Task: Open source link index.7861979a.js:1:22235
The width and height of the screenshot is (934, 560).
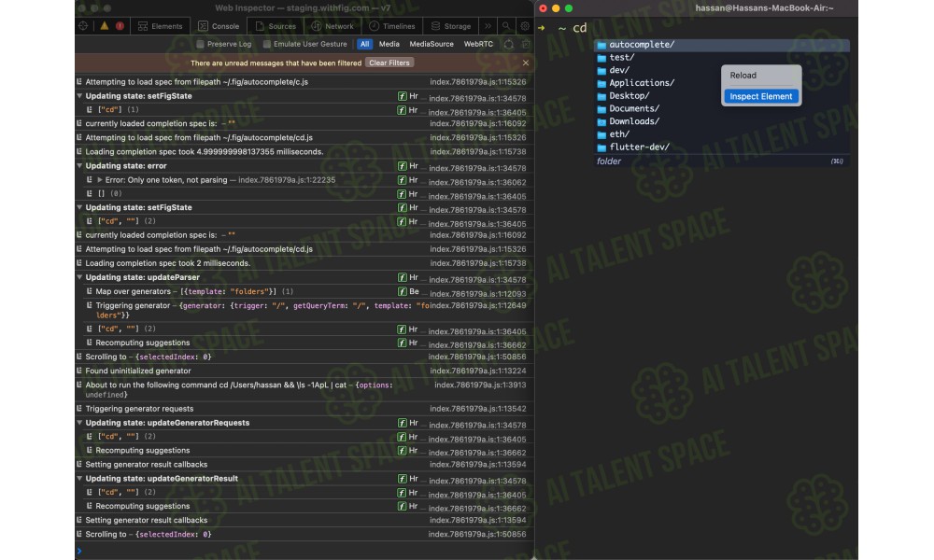Action: 287,180
